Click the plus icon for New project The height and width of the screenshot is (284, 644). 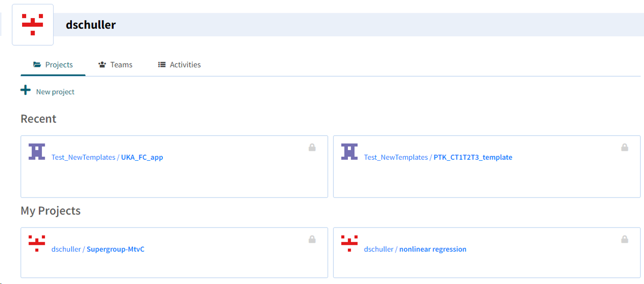click(x=26, y=90)
